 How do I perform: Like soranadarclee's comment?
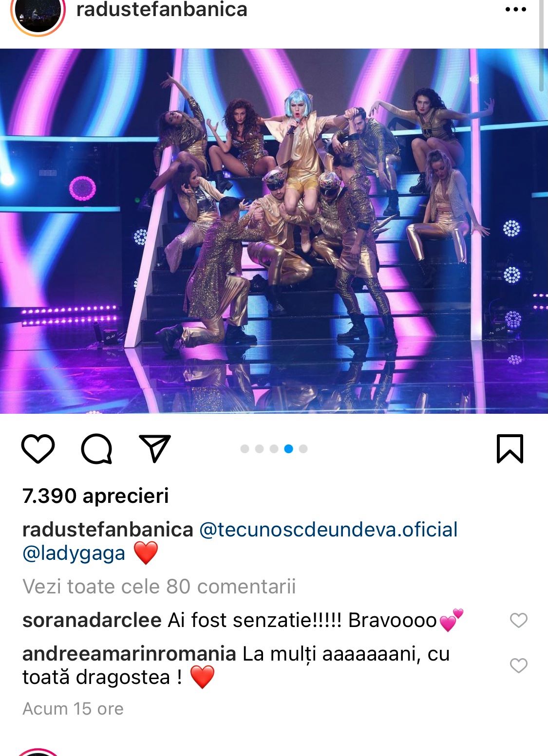point(519,620)
